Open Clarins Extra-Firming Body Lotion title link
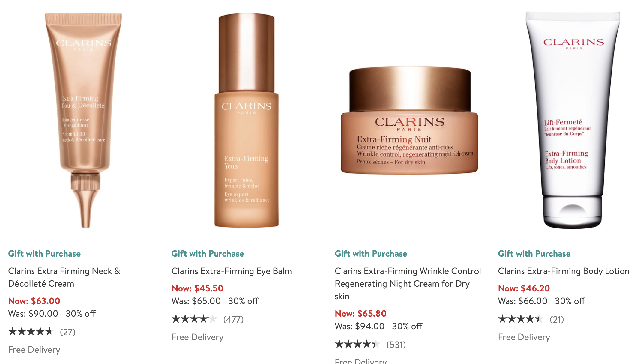 pyautogui.click(x=564, y=271)
